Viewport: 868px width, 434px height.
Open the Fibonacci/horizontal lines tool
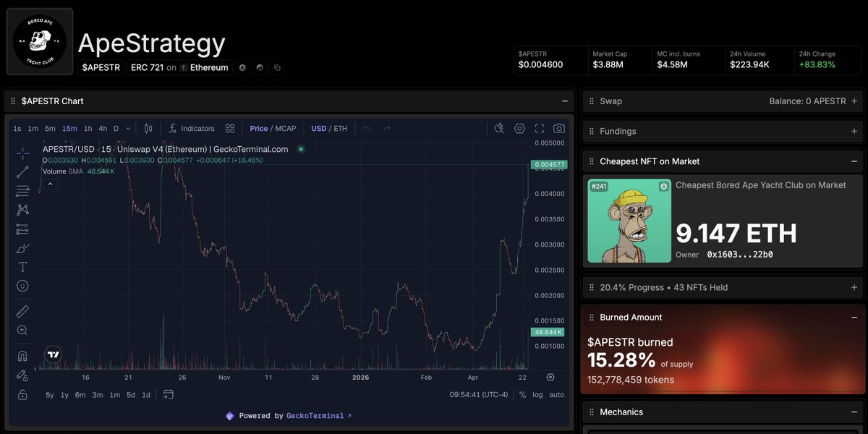coord(22,191)
